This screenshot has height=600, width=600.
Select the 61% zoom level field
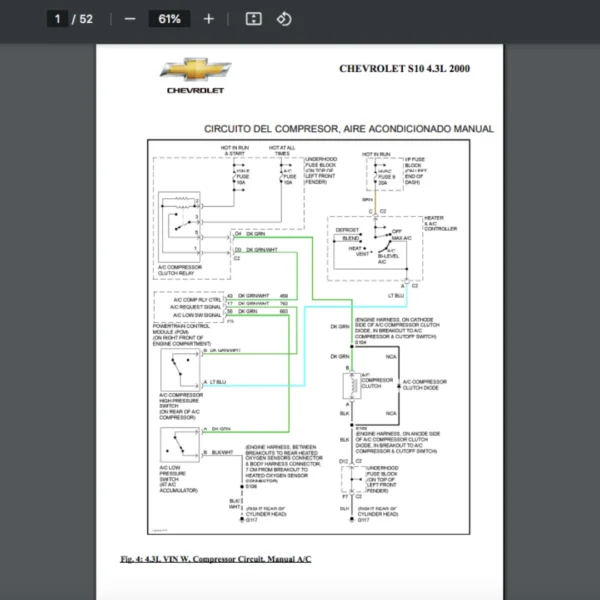pos(168,19)
